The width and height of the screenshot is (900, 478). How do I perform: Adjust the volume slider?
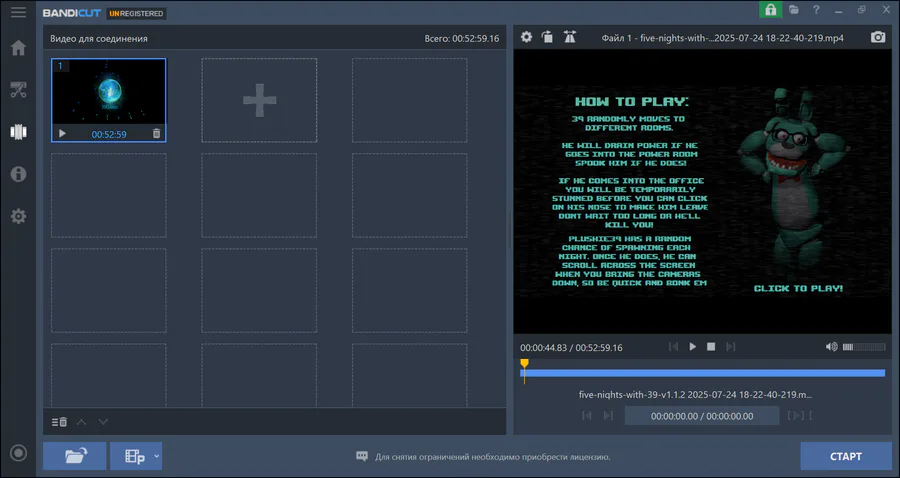pos(864,347)
